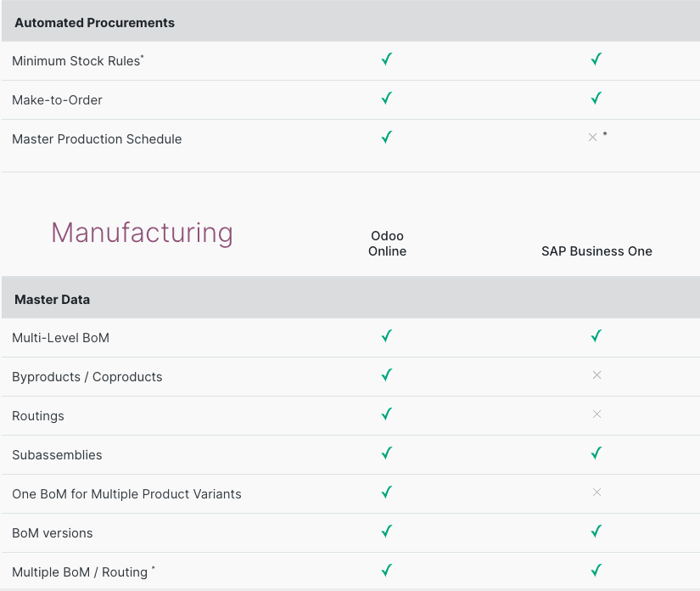This screenshot has width=700, height=591.
Task: Select the Automated Procurements section header
Action: coord(94,23)
